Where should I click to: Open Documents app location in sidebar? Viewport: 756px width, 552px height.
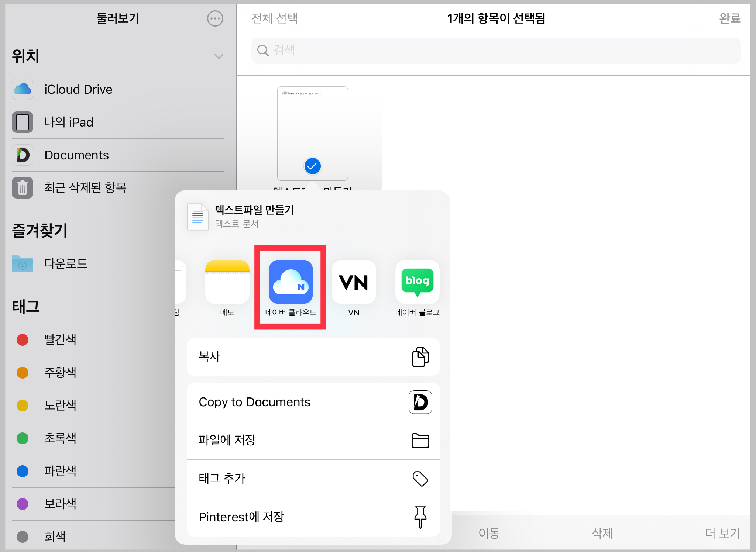(76, 155)
